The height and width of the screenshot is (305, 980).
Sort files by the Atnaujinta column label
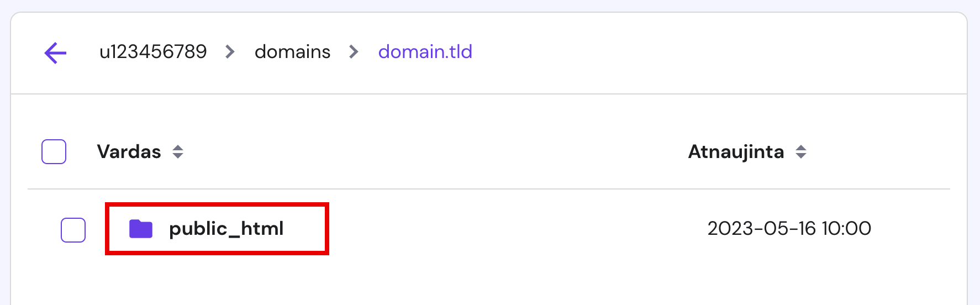736,152
